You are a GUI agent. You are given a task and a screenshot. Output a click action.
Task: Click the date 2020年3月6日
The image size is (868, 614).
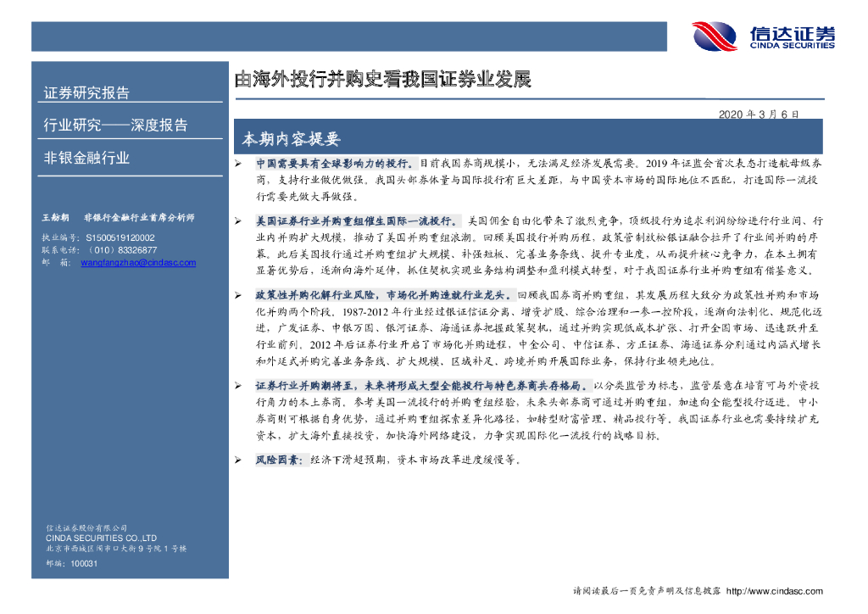point(759,114)
